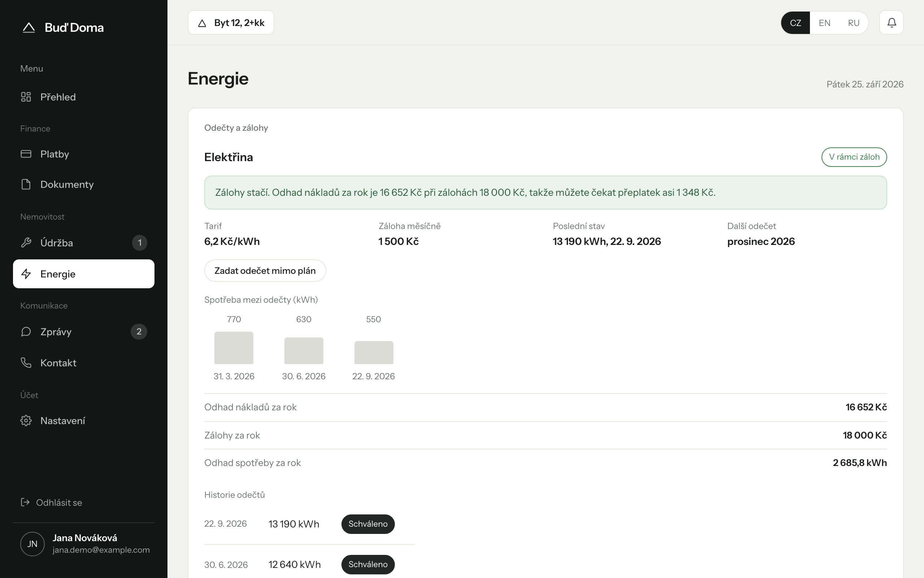The width and height of the screenshot is (924, 578).
Task: Open the Byt 12, 2+kk selector
Action: pyautogui.click(x=231, y=22)
